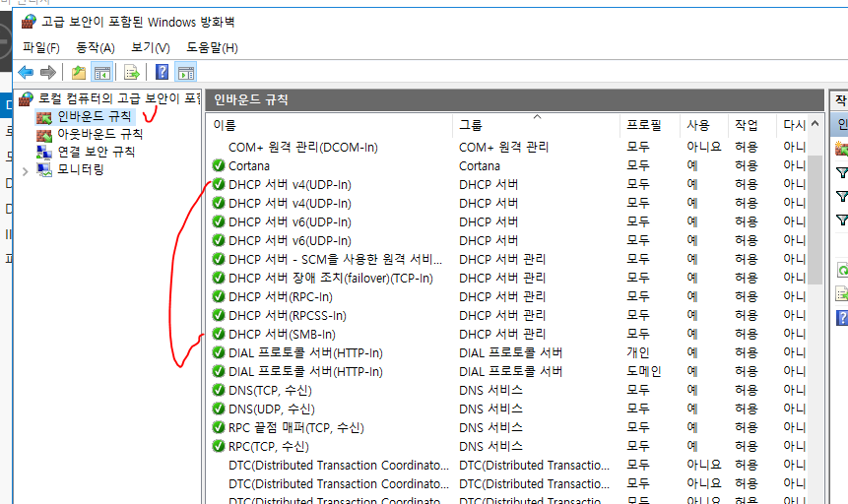
Task: Click 아니요 in the COM+ 원격 관리 row
Action: [x=703, y=147]
